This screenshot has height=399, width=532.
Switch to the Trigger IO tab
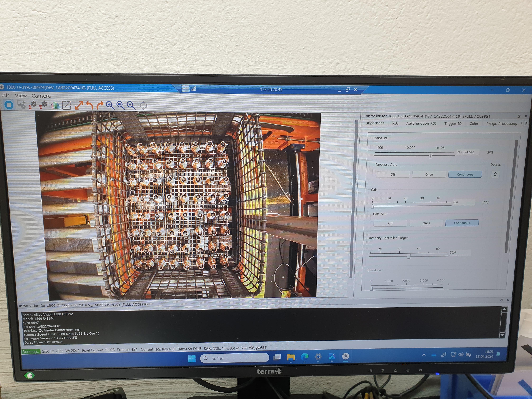point(453,123)
